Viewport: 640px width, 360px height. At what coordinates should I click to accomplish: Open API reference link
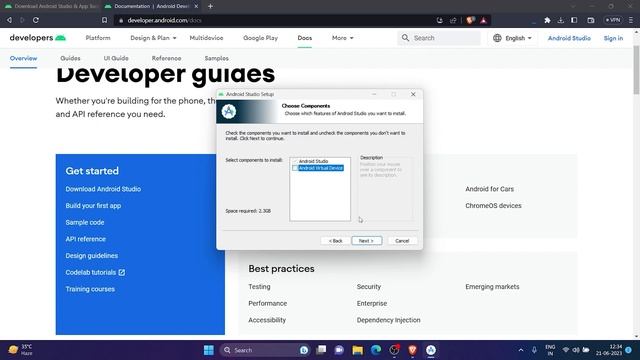(x=85, y=239)
